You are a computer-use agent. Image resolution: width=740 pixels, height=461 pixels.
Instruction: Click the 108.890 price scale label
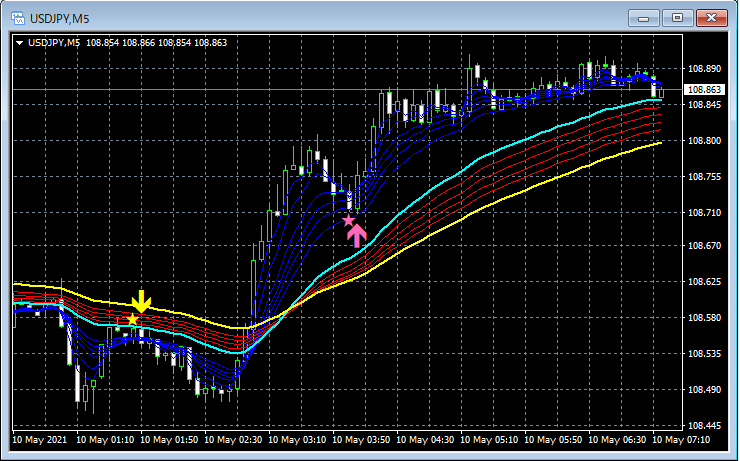click(704, 69)
